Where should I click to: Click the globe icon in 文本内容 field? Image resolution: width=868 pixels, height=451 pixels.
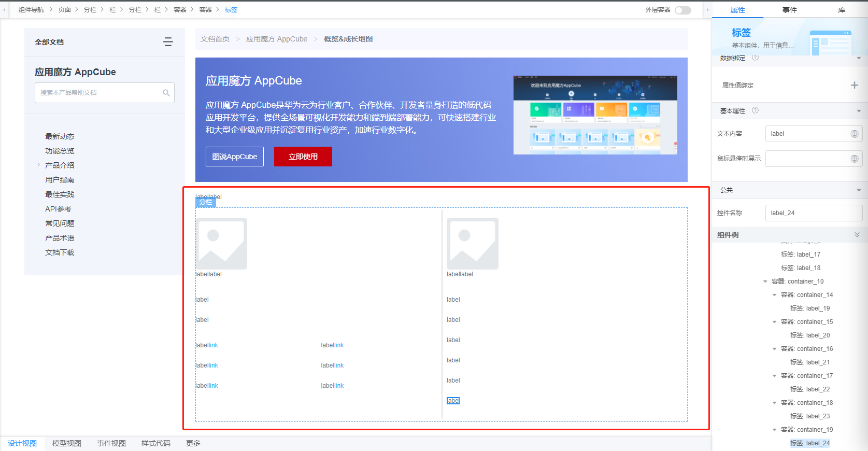(x=855, y=134)
